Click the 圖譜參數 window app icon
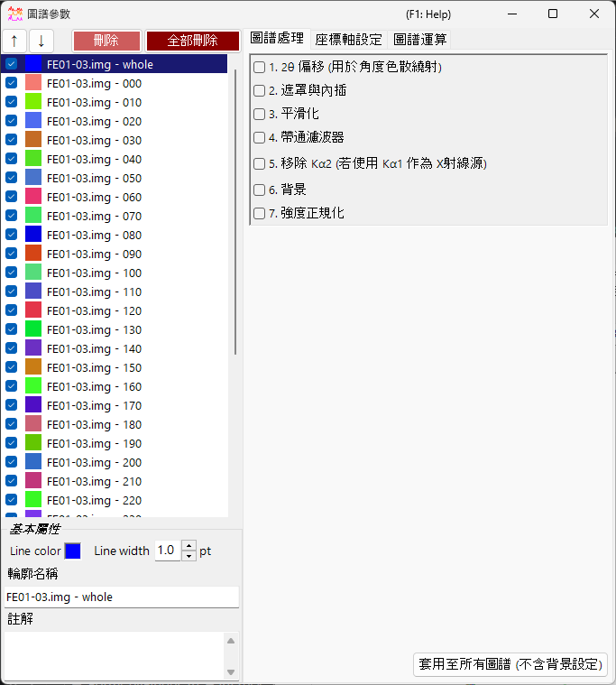616x685 pixels. point(15,14)
